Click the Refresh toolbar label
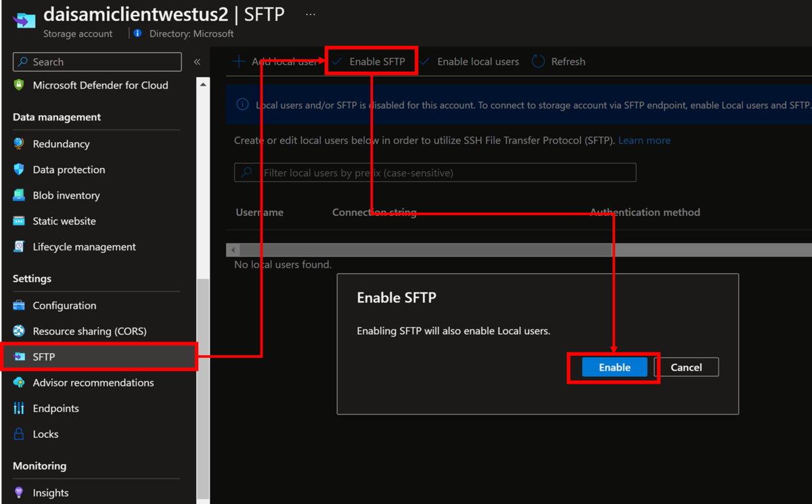 click(568, 62)
